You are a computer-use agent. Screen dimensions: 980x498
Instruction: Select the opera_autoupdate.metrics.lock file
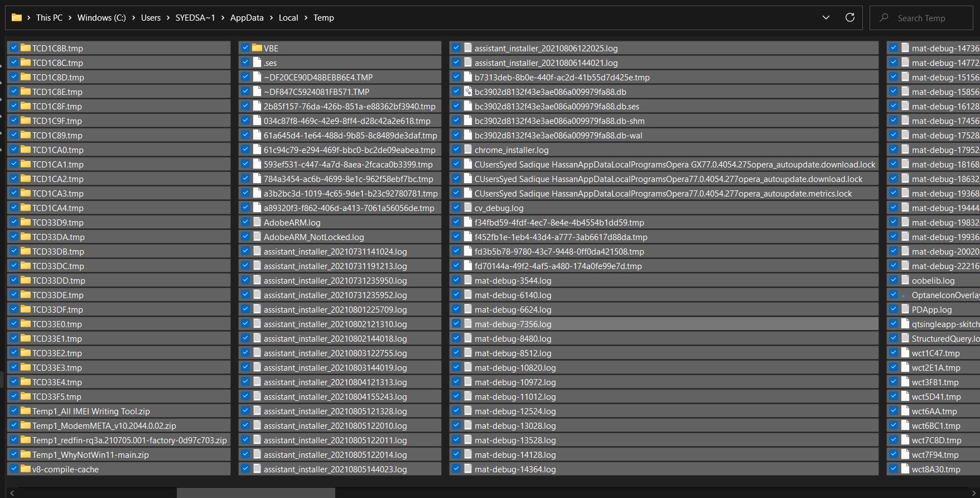pyautogui.click(x=664, y=193)
